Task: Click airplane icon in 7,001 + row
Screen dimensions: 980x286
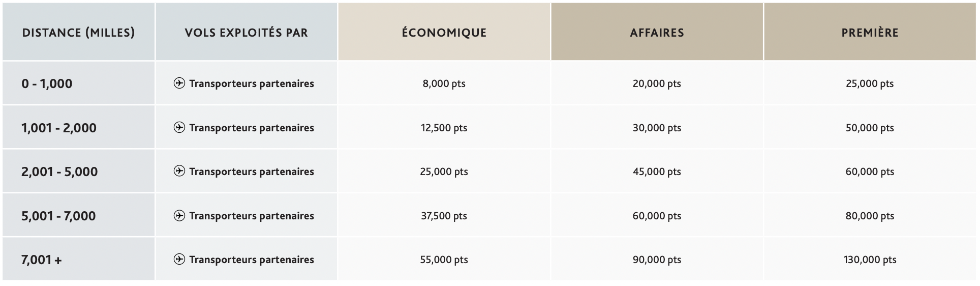Action: [x=179, y=259]
